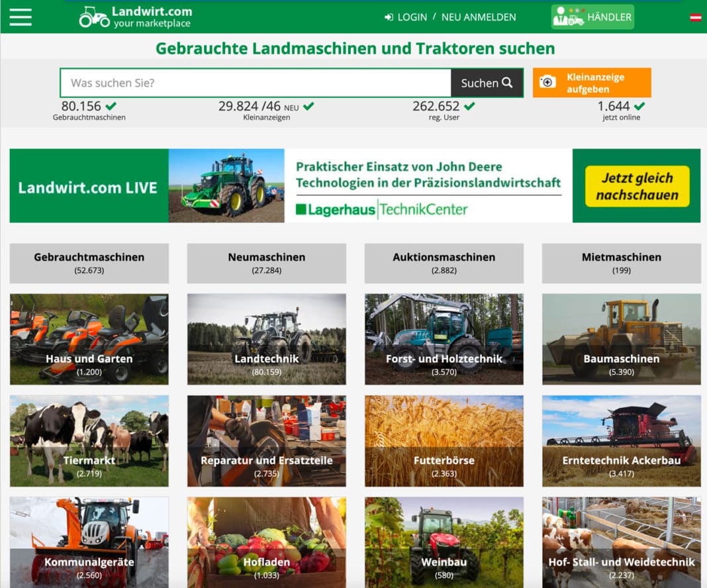Open the Forst- und Holztechnik category
The height and width of the screenshot is (588, 707).
(444, 339)
